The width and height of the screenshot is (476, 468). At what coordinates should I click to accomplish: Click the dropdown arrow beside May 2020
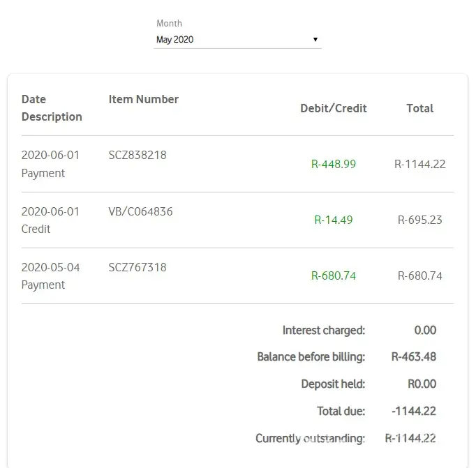[x=315, y=40]
